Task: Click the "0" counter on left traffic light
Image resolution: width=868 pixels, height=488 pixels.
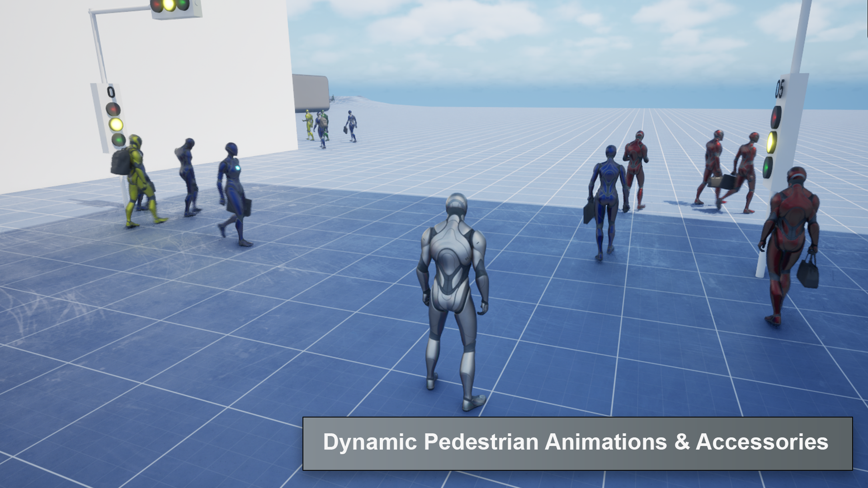Action: pyautogui.click(x=111, y=92)
